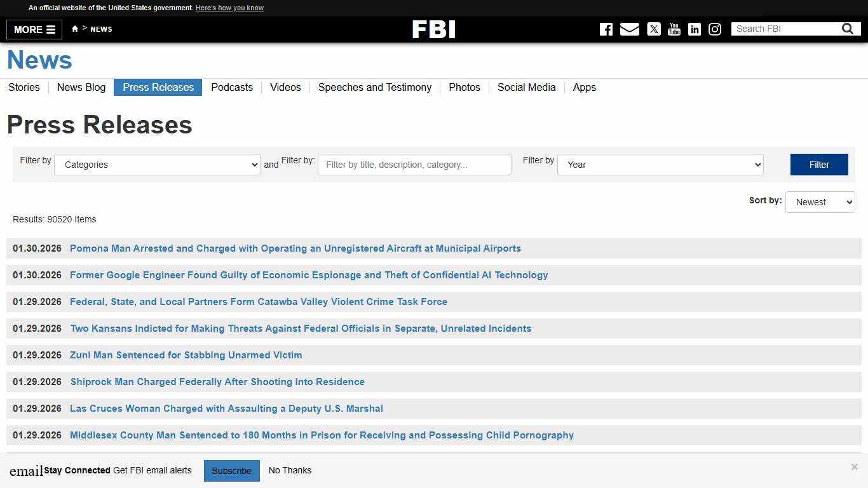Click the Filter button

(x=818, y=165)
